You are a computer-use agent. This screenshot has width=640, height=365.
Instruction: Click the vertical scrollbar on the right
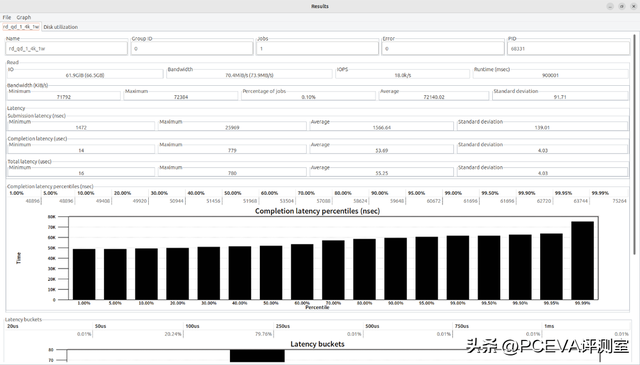635,144
